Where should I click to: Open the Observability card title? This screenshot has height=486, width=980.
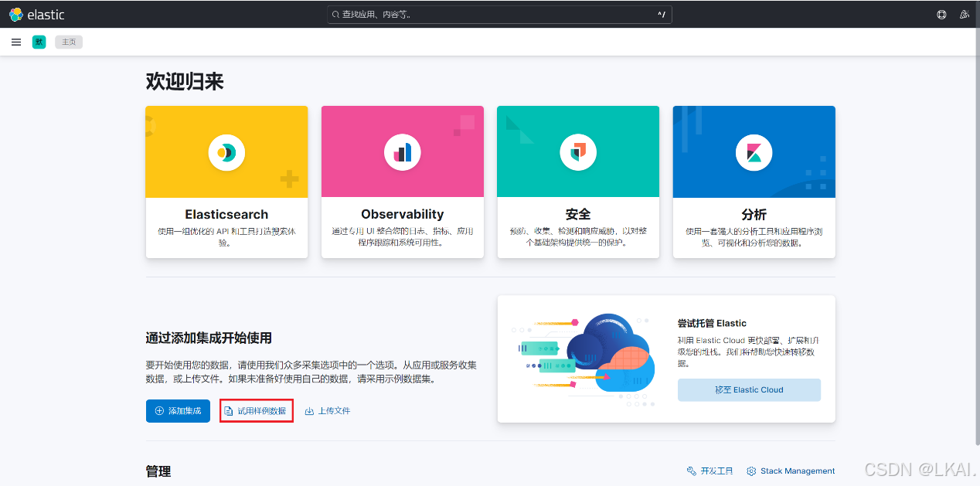(403, 214)
